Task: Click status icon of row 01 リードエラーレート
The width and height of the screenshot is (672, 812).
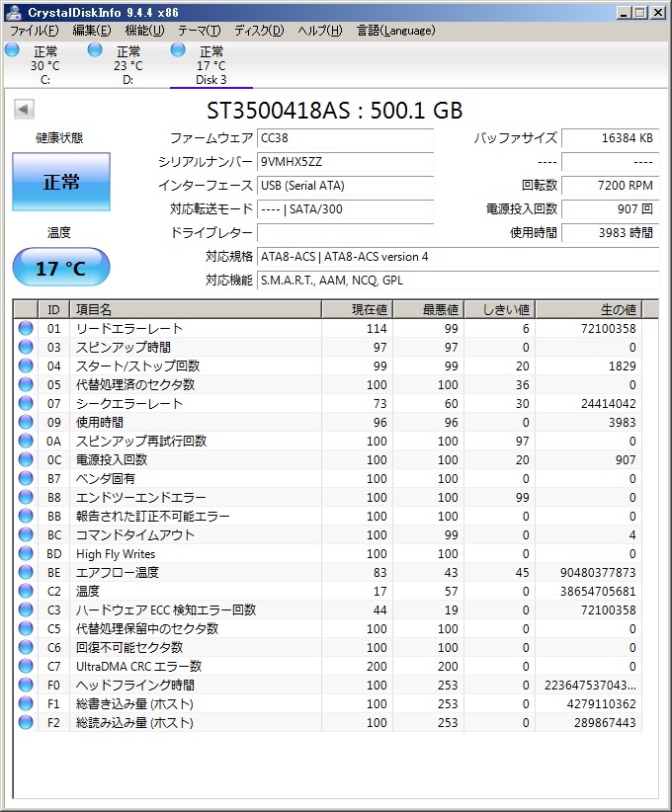Action: pyautogui.click(x=26, y=328)
